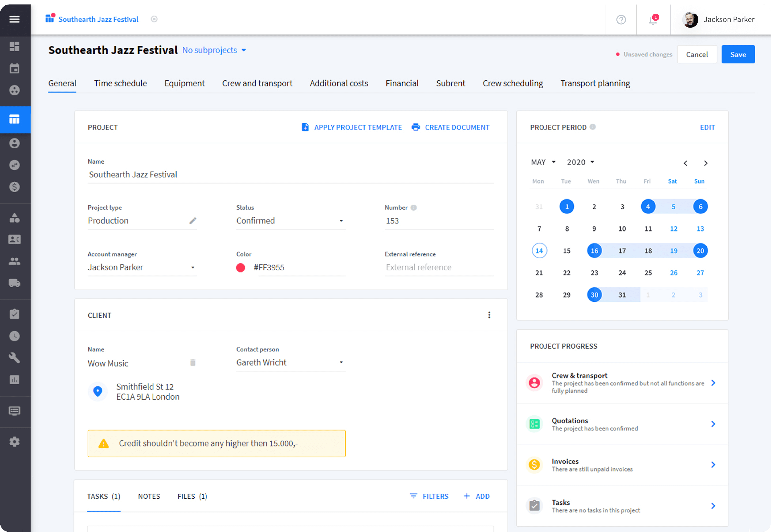Toggle the No subprojects expander
The width and height of the screenshot is (772, 532).
(x=214, y=50)
